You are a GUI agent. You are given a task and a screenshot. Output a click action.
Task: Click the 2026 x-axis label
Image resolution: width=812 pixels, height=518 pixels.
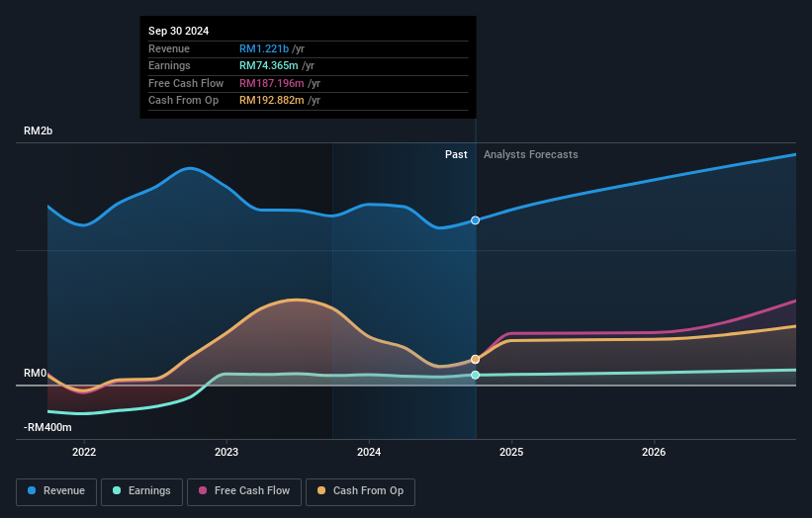tap(654, 452)
